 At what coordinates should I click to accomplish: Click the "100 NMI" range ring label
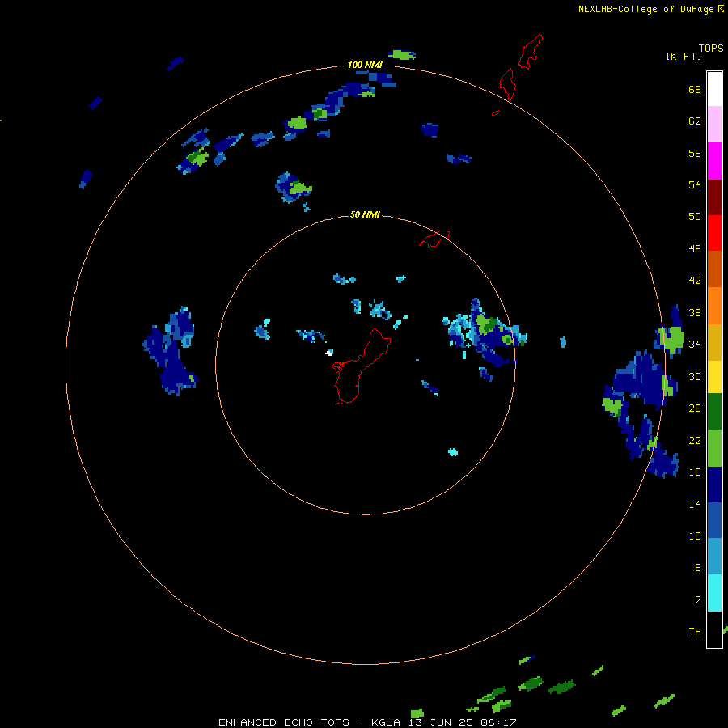(x=365, y=65)
